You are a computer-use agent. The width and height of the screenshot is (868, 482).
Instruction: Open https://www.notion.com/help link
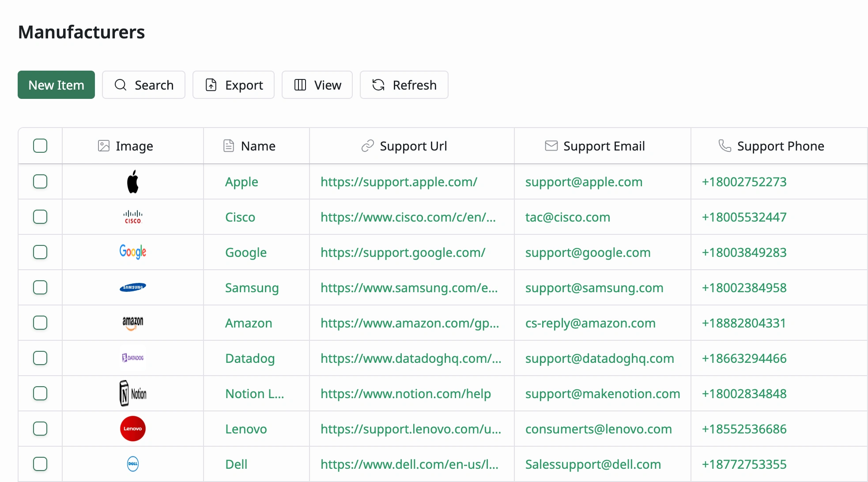(406, 394)
